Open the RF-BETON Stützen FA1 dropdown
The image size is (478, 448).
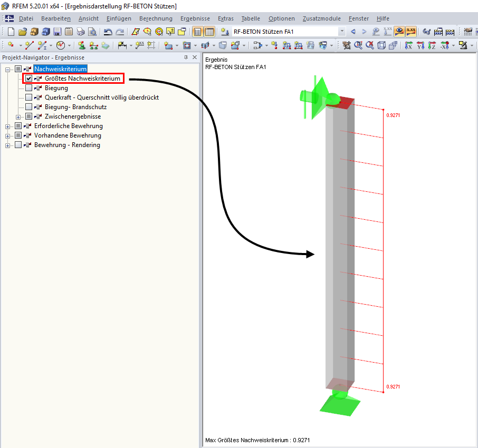(342, 32)
